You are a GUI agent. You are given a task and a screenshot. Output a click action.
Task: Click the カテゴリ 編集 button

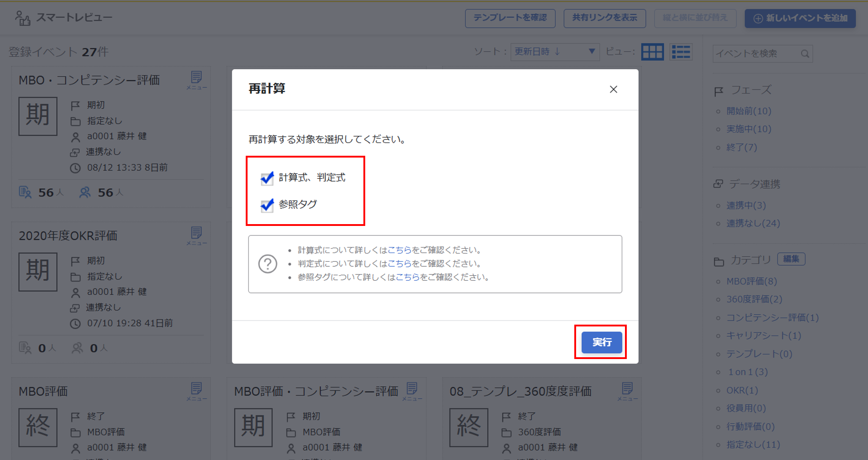(791, 259)
